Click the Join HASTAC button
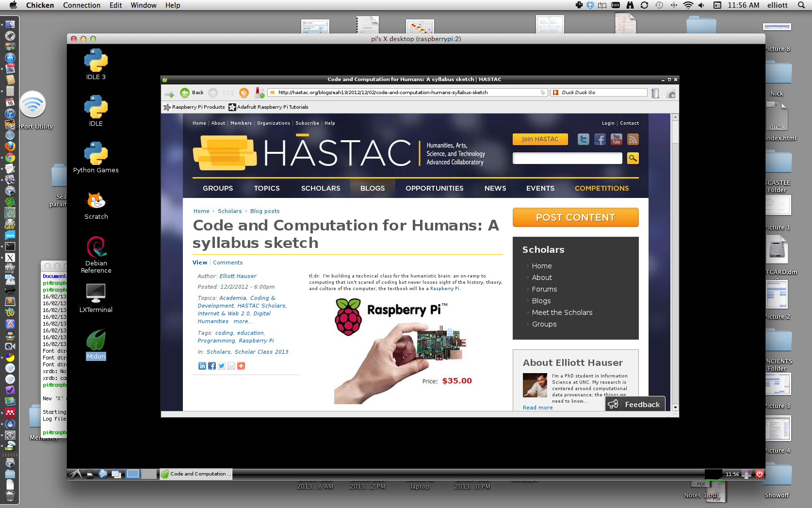The width and height of the screenshot is (812, 508). pos(540,139)
